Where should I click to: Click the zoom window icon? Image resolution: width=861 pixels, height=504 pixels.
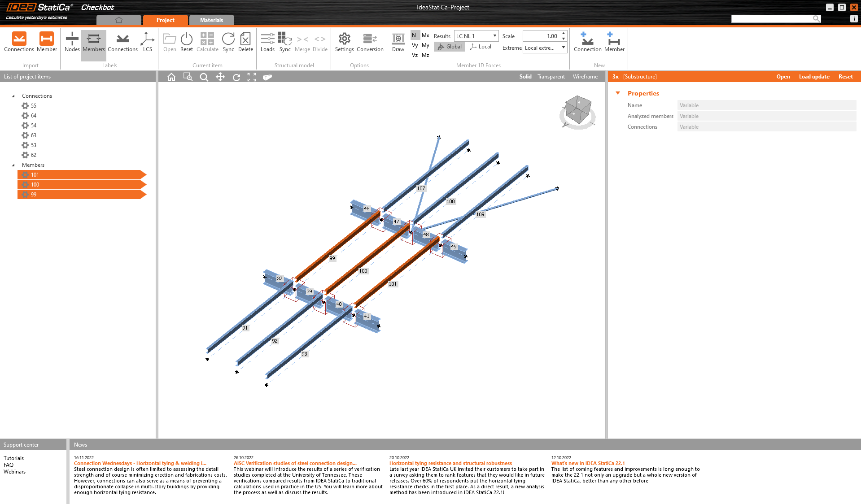click(x=188, y=77)
